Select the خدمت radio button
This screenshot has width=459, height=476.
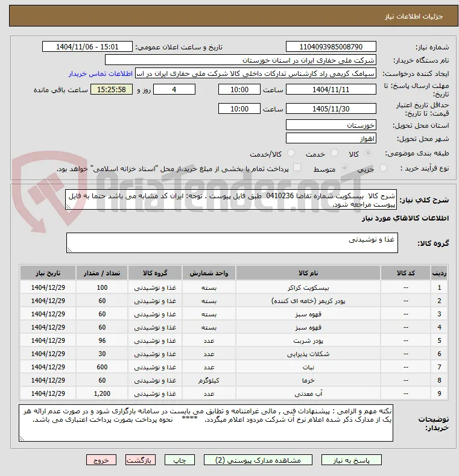tap(334, 153)
